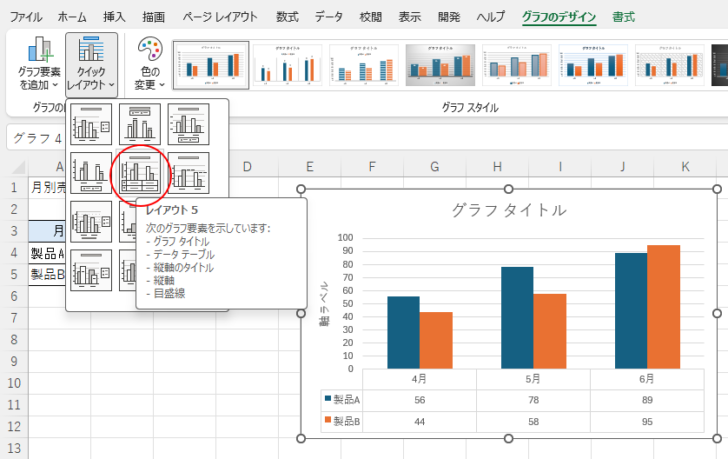Click the 製品B legend entry in data table
The height and width of the screenshot is (459, 728).
click(342, 421)
